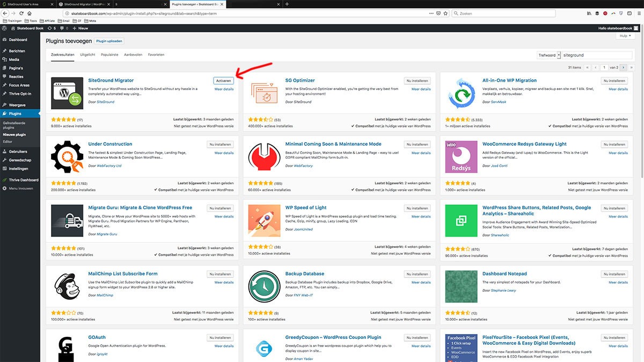Open the Trainingen bookmarks folder
The width and height of the screenshot is (644, 362).
[13, 20]
